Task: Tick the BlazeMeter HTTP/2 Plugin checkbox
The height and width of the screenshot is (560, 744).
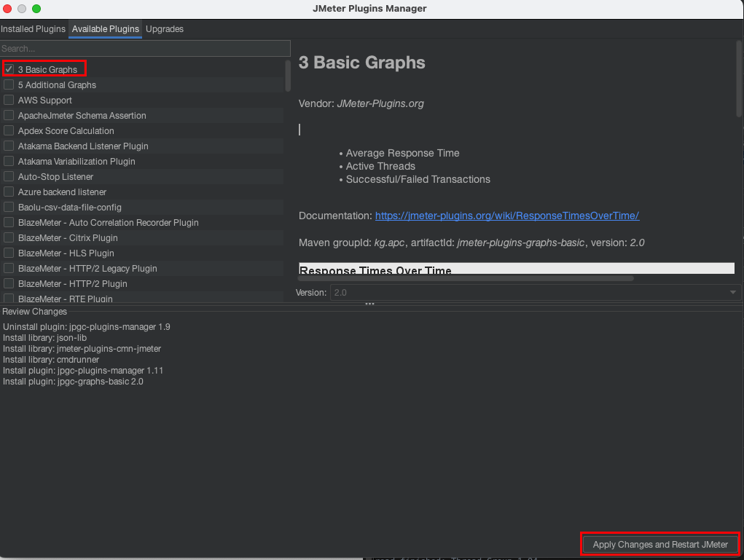Action: pos(9,283)
